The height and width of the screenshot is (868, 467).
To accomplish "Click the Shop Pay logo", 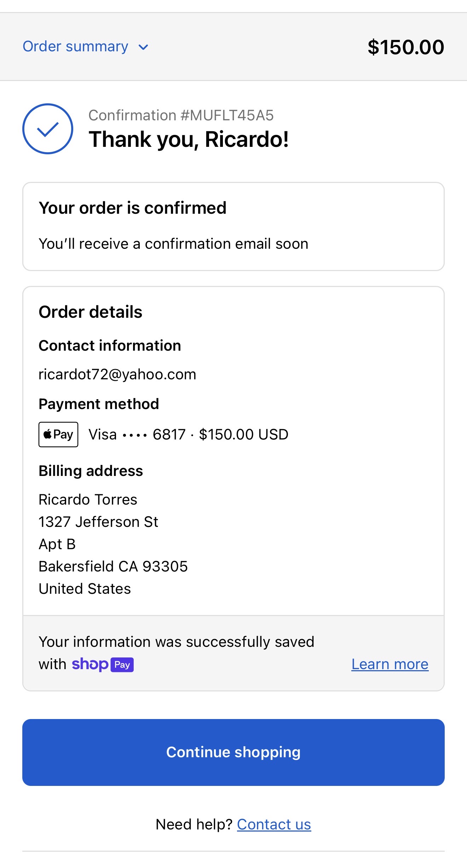I will (103, 665).
